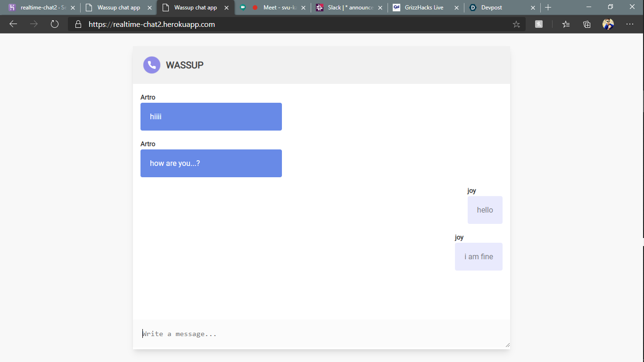644x362 pixels.
Task: Click the joy name above hello
Action: pyautogui.click(x=472, y=190)
